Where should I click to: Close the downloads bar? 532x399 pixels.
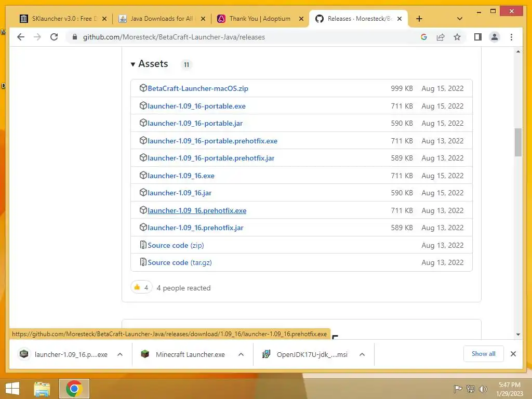[x=513, y=354]
